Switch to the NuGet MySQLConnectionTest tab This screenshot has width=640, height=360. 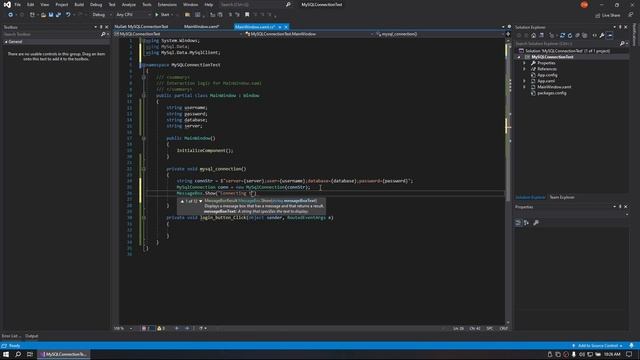[141, 27]
